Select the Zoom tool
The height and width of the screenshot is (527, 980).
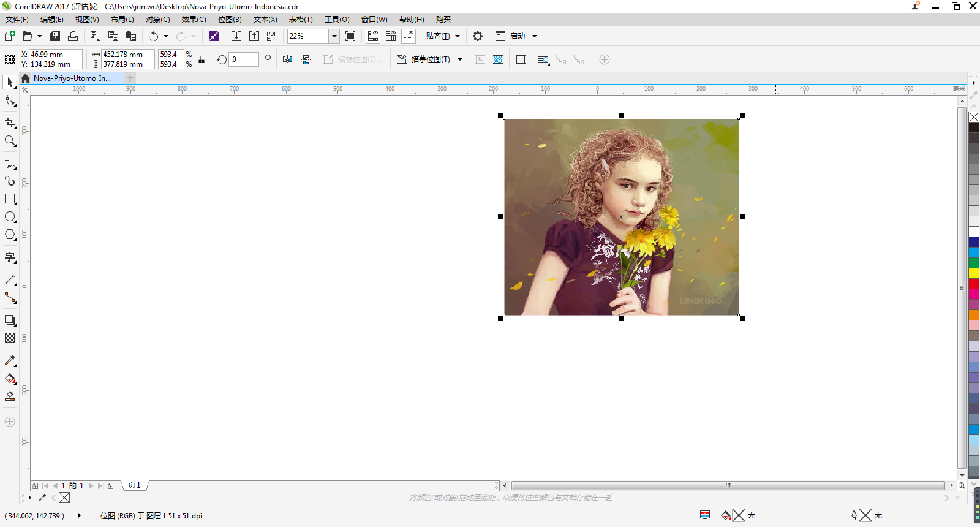(x=10, y=141)
